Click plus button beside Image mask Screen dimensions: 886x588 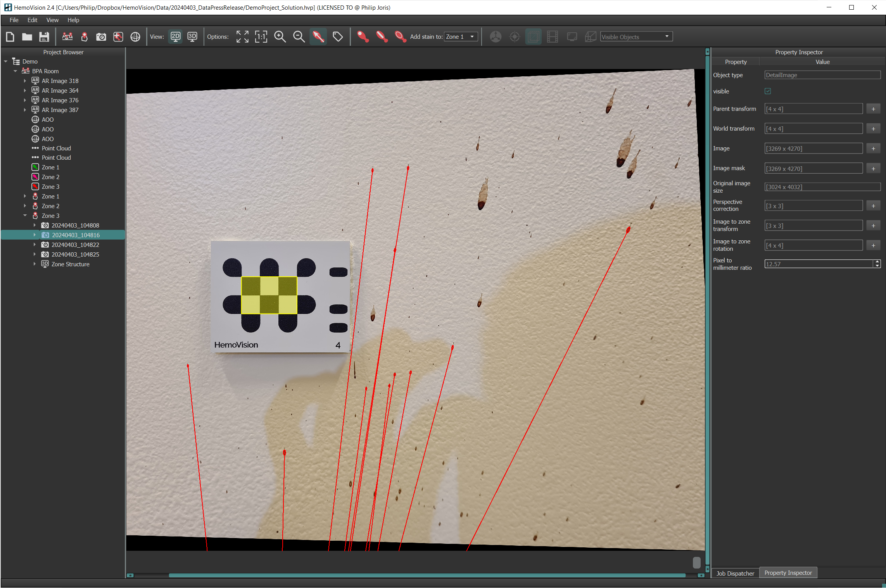point(873,169)
